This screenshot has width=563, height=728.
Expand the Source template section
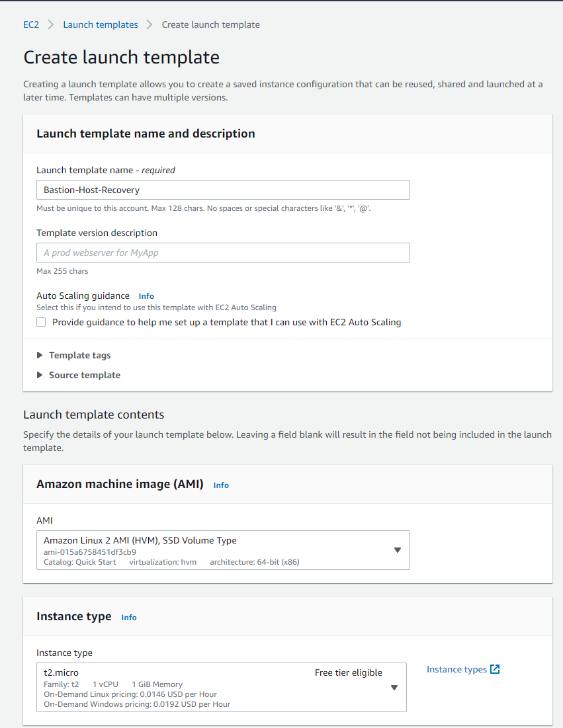(85, 375)
